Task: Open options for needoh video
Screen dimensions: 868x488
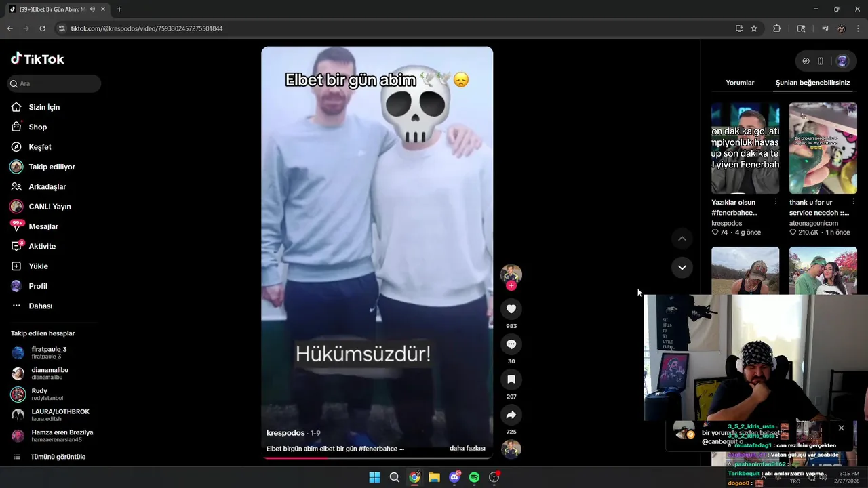Action: click(853, 202)
